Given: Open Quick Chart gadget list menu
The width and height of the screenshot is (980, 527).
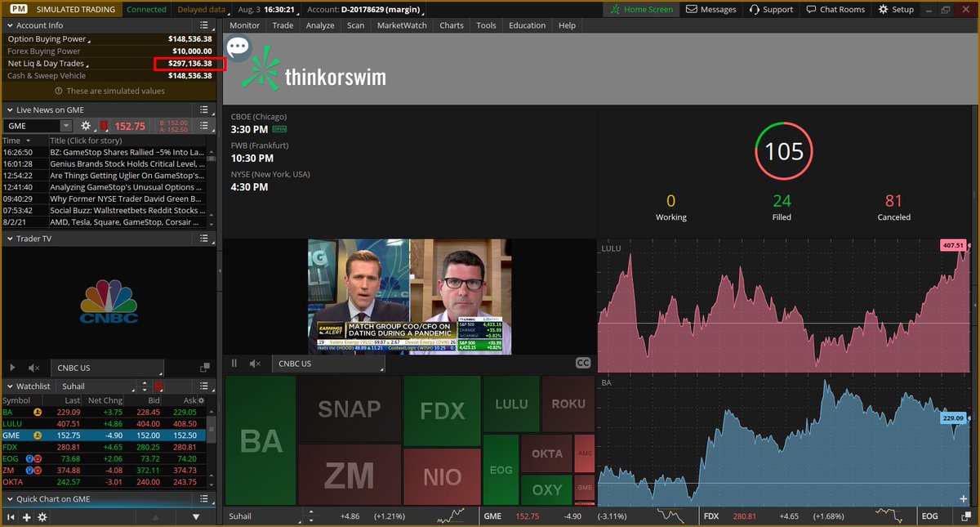Looking at the screenshot, I should [x=204, y=498].
